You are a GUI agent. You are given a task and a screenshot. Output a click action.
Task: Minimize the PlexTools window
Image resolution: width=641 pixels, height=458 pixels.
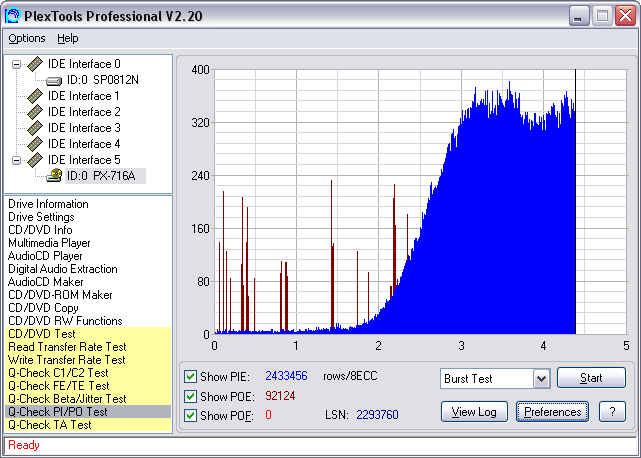pyautogui.click(x=578, y=16)
